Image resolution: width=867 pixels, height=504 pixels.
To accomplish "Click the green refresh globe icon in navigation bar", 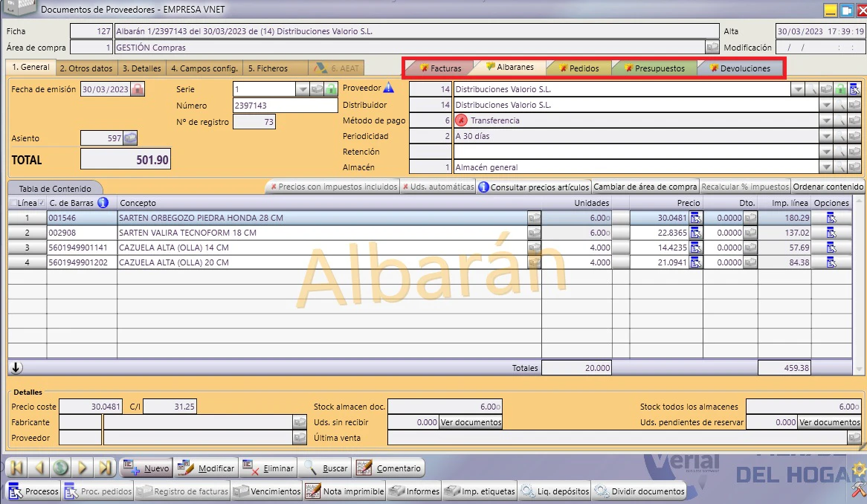I will coord(61,468).
